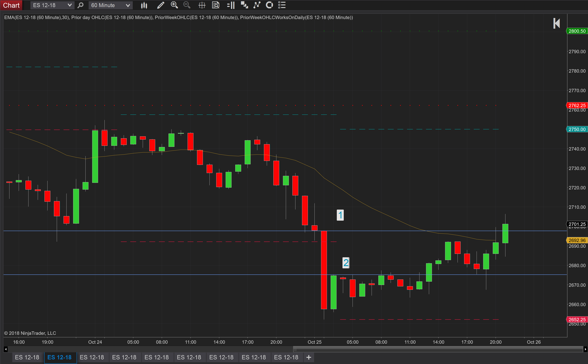The width and height of the screenshot is (588, 364).
Task: Disable the zoom out tool
Action: 187,5
